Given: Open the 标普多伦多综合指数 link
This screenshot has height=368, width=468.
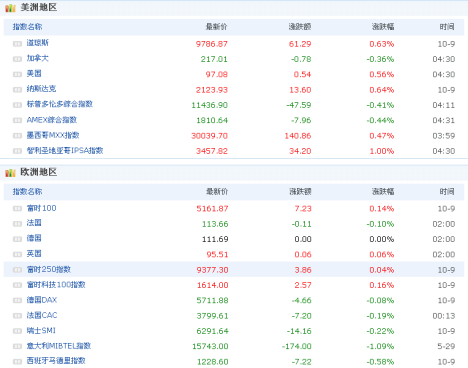Looking at the screenshot, I should coord(60,104).
